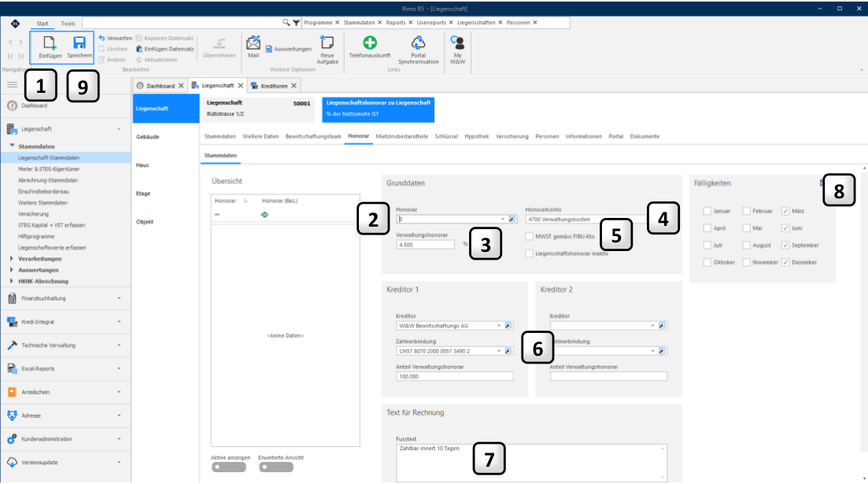The height and width of the screenshot is (484, 868).
Task: Close the Dashboard document tab
Action: click(181, 86)
